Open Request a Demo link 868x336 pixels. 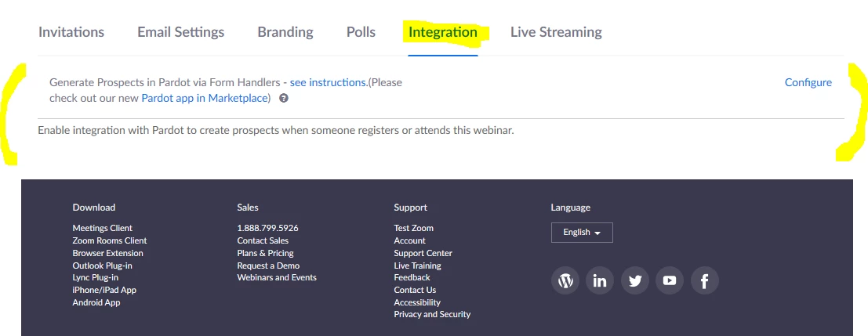point(268,266)
